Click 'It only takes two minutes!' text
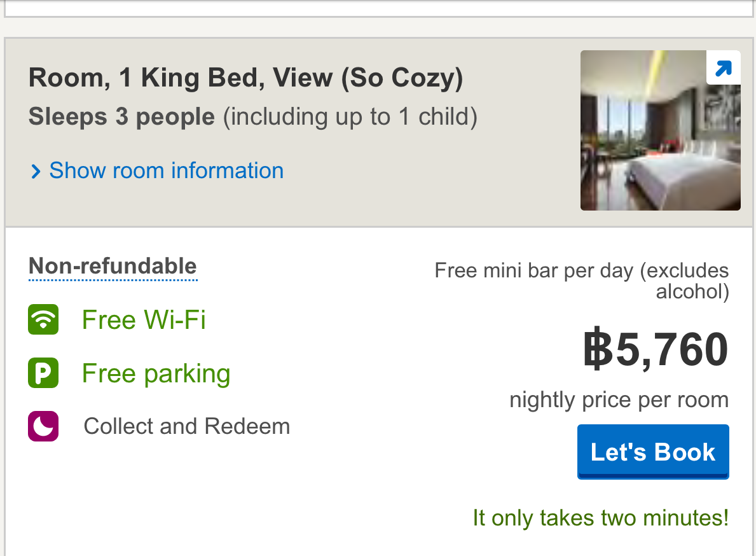Image resolution: width=756 pixels, height=556 pixels. [600, 518]
